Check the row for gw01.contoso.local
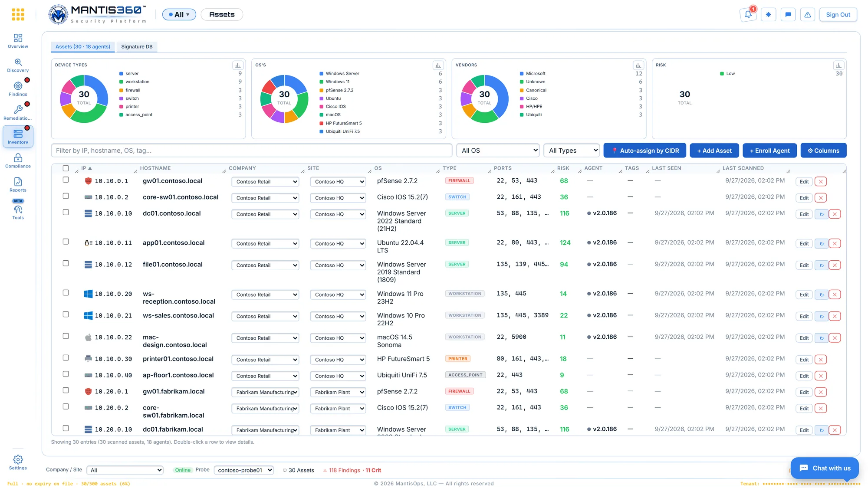 point(66,180)
